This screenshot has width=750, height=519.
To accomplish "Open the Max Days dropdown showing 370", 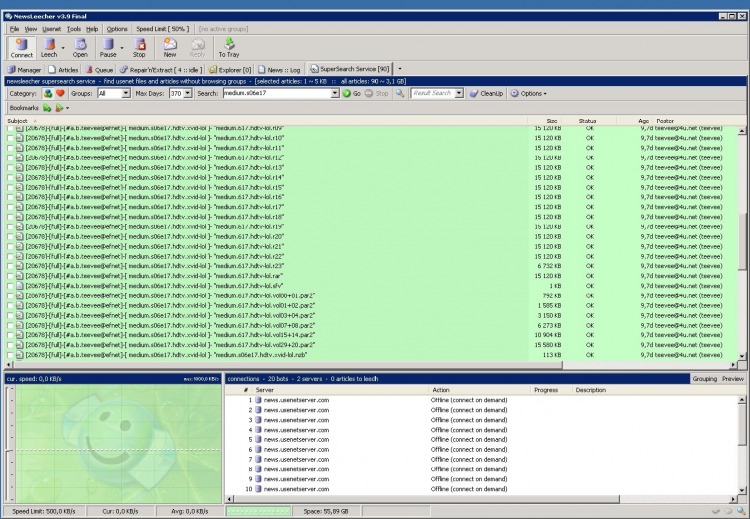I will (188, 93).
